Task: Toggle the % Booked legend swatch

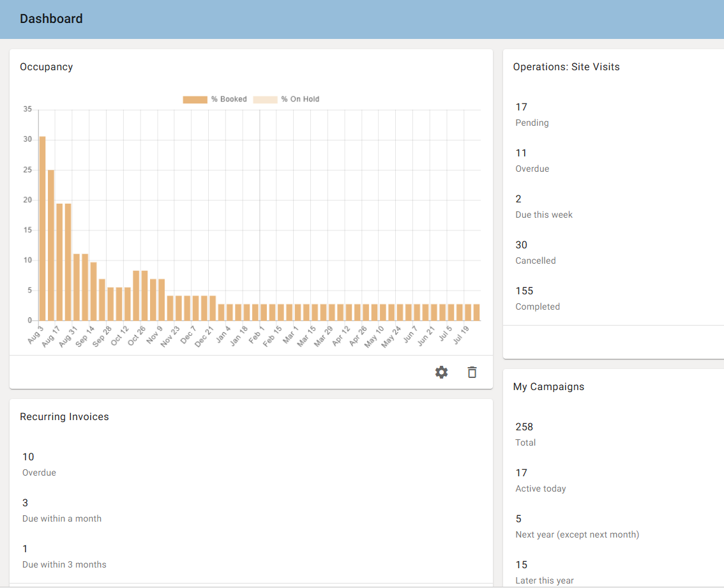Action: coord(195,100)
